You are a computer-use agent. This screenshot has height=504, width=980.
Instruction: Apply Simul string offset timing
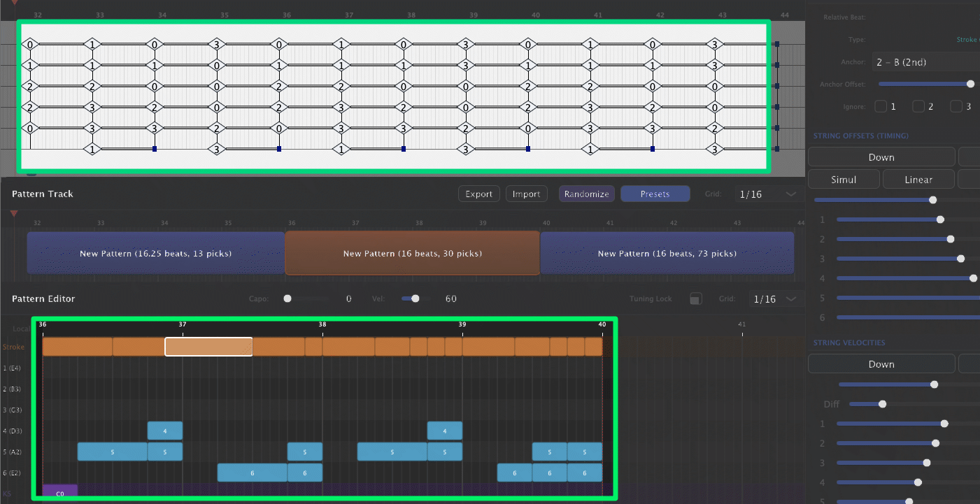click(x=844, y=179)
